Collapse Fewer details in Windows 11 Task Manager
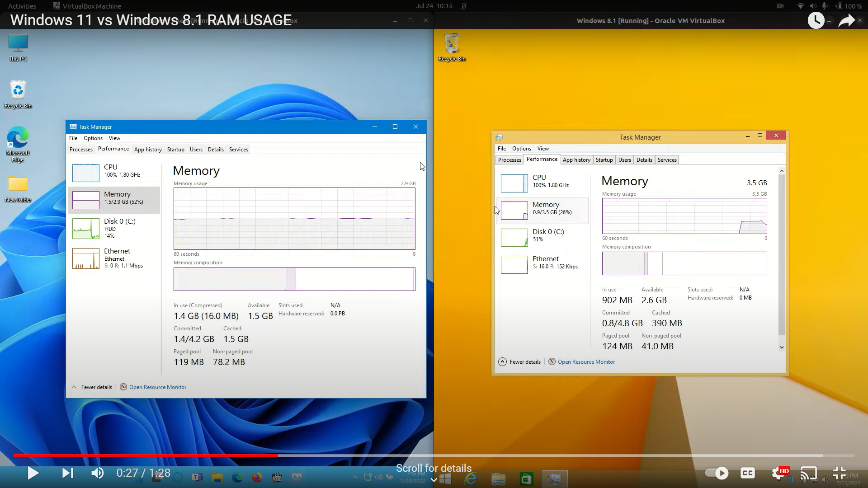The height and width of the screenshot is (488, 868). (x=92, y=387)
